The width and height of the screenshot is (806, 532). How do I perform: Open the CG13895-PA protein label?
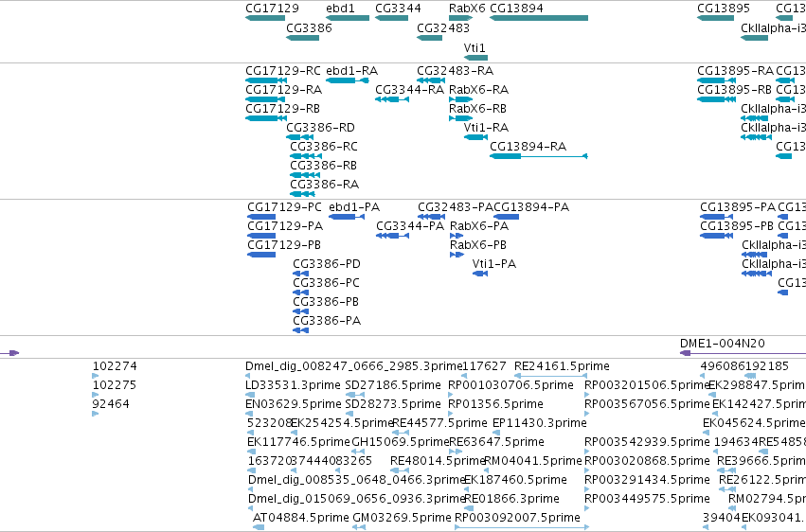(738, 207)
